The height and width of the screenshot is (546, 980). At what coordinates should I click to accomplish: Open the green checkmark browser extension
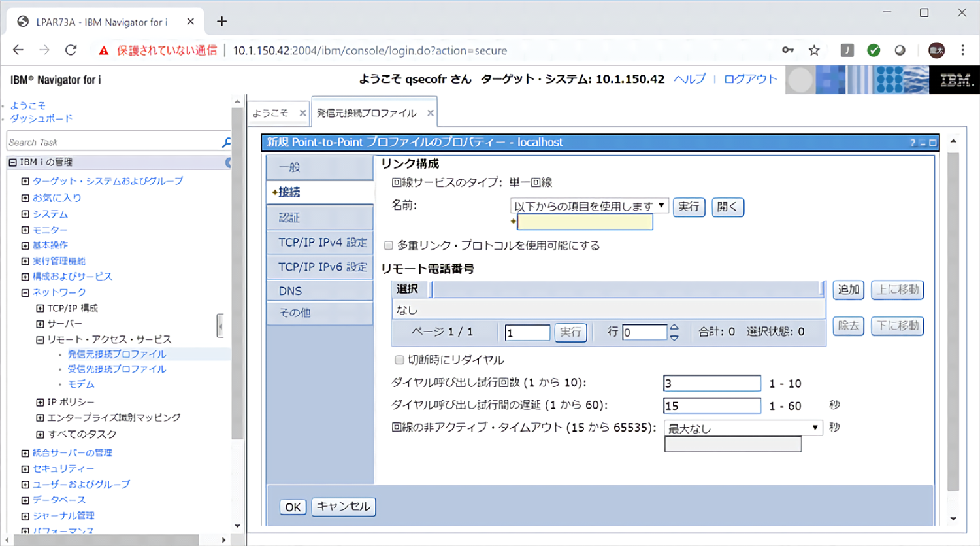tap(874, 50)
